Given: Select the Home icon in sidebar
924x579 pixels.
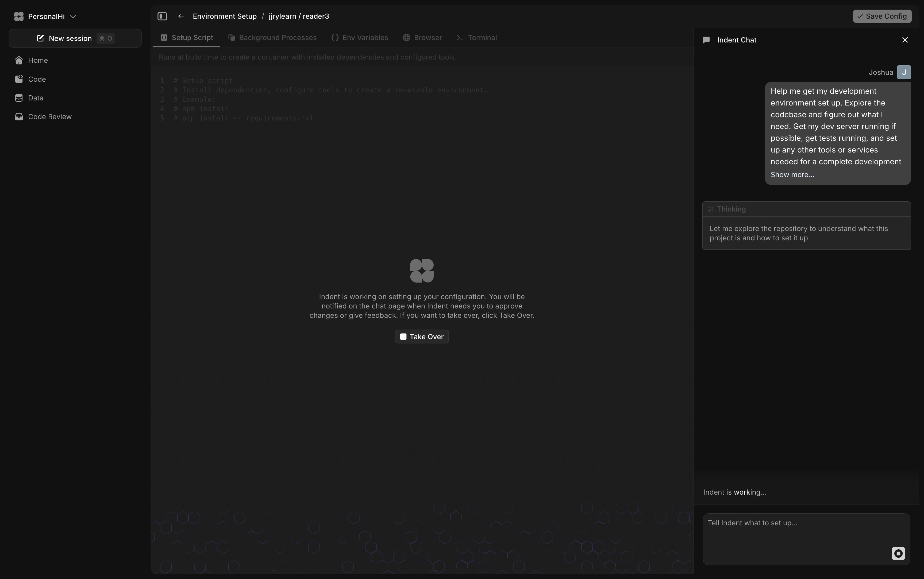Looking at the screenshot, I should click(18, 60).
